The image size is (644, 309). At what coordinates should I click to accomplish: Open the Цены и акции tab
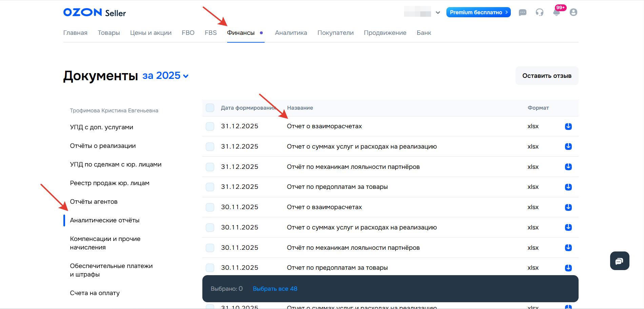[x=150, y=33]
